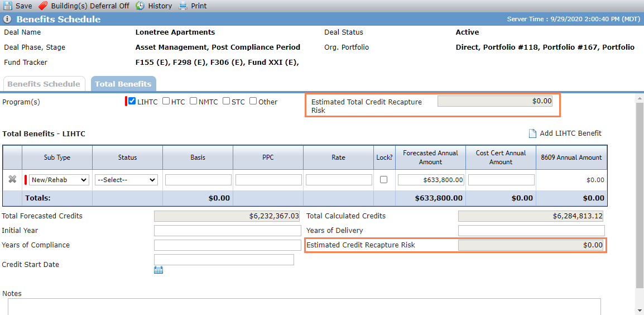644x315 pixels.
Task: Click the Lonetree Apartments deal name
Action: tap(175, 32)
